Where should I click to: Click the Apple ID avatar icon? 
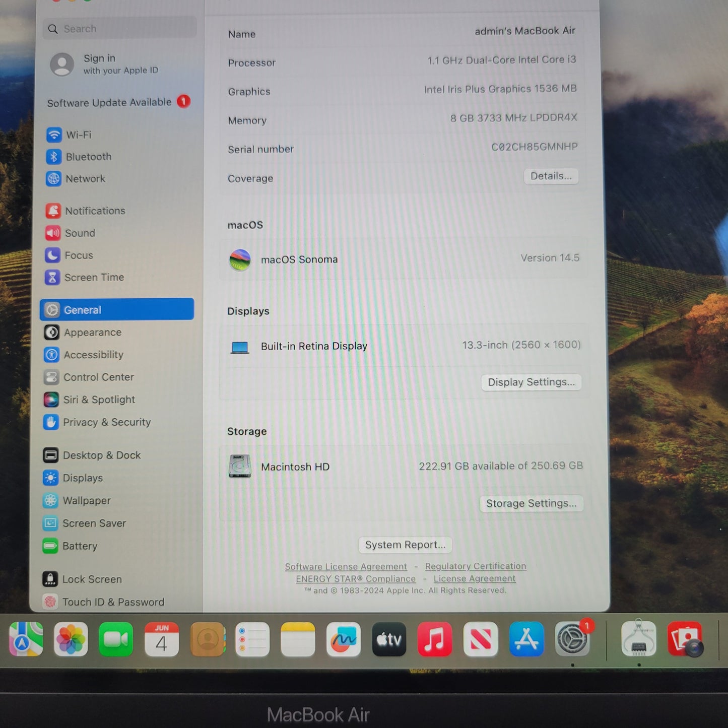click(x=62, y=64)
